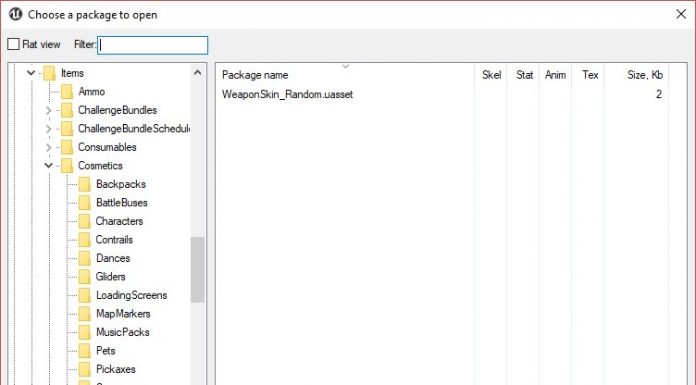
Task: Select the Items folder icon
Action: point(50,73)
